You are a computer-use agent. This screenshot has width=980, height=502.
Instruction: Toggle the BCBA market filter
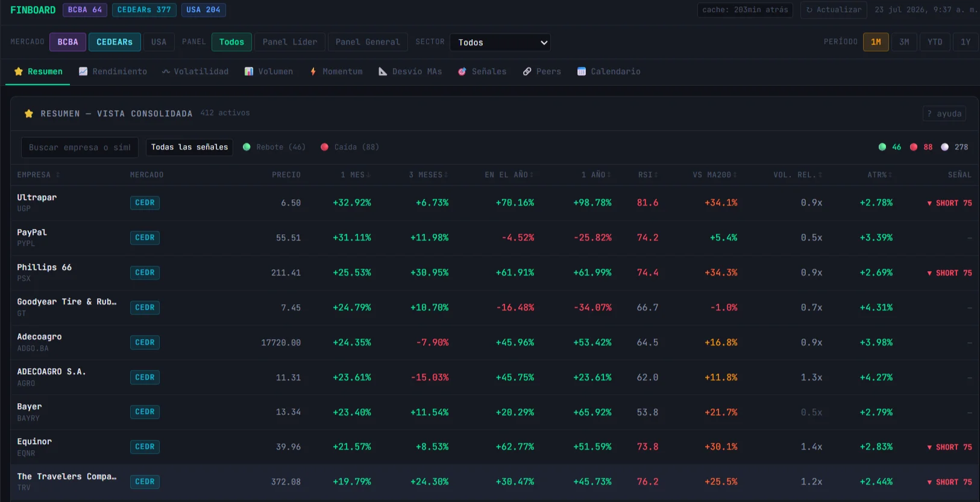click(x=68, y=42)
